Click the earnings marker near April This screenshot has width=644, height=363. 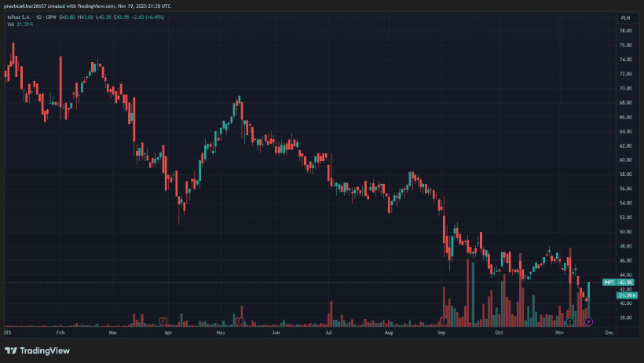(163, 321)
